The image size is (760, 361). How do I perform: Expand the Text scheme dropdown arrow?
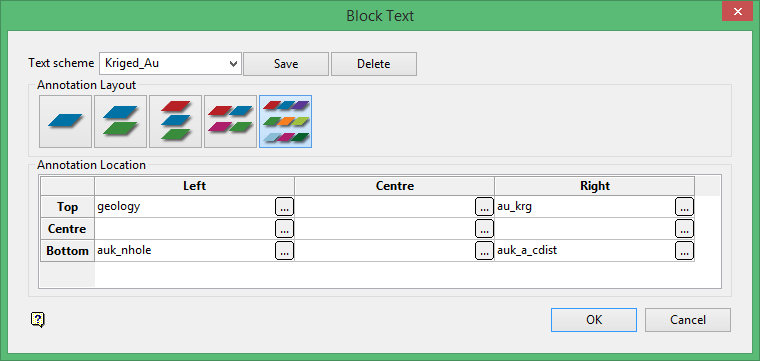point(234,64)
